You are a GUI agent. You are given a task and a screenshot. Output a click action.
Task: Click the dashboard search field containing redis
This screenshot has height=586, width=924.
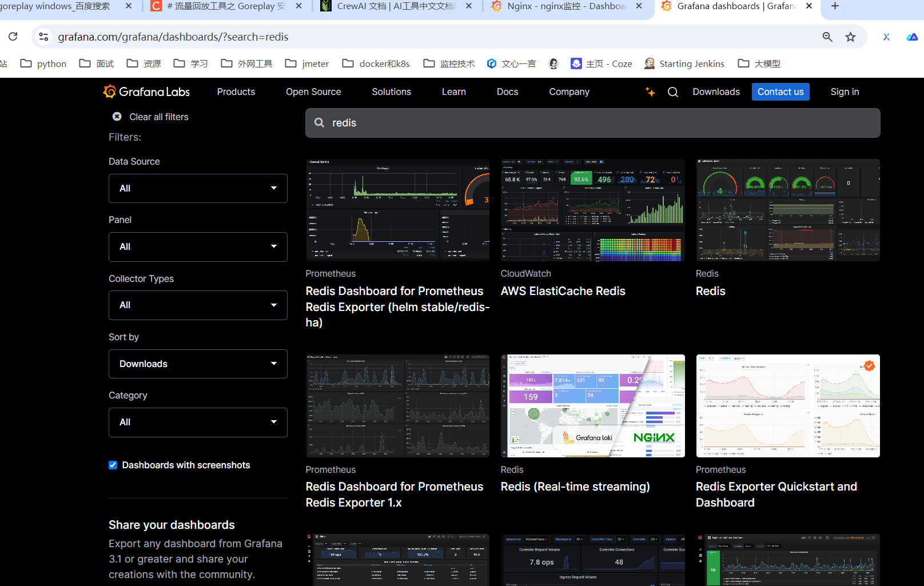[593, 123]
